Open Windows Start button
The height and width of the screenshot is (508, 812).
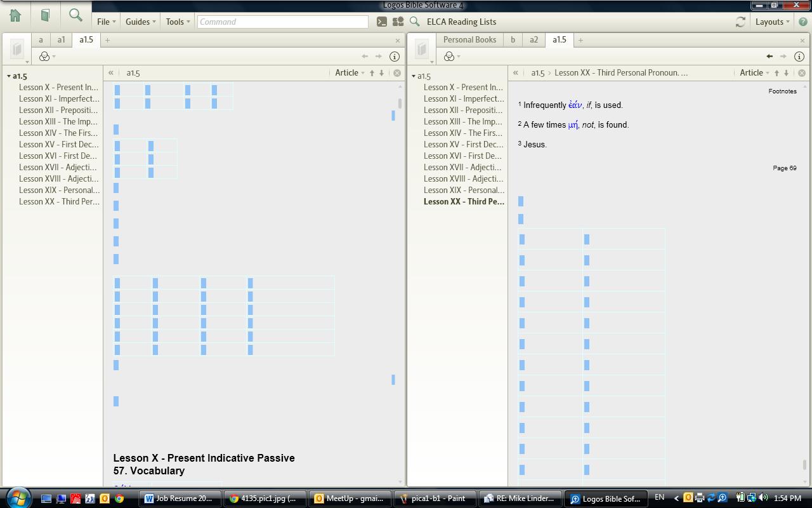tap(17, 498)
